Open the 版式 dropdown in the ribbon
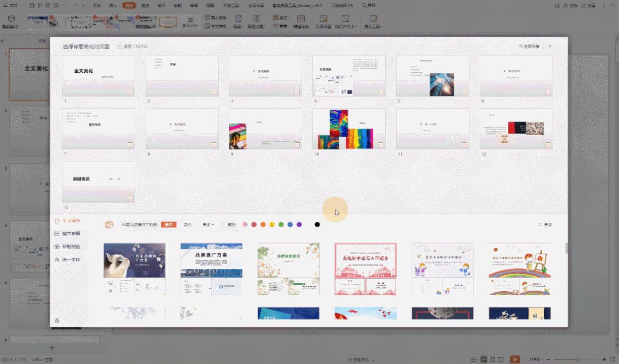Viewport: 619px width, 364px height. (281, 18)
